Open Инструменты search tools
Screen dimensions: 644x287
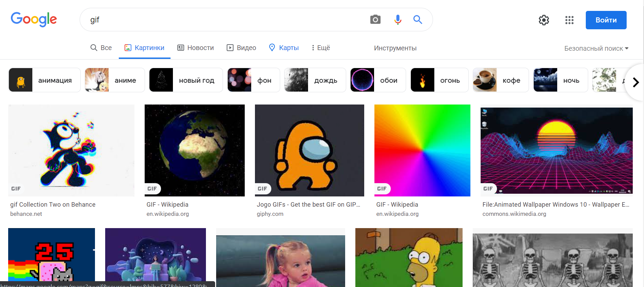[x=395, y=48]
